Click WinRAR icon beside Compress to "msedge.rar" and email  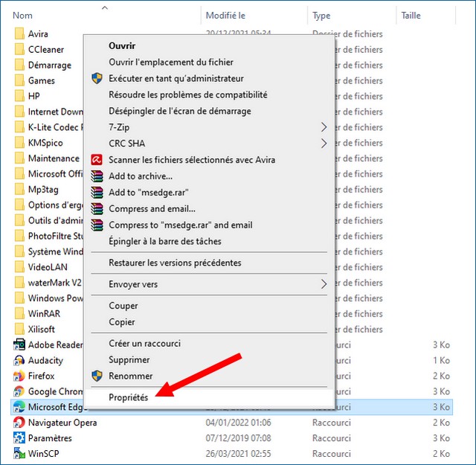coord(97,225)
